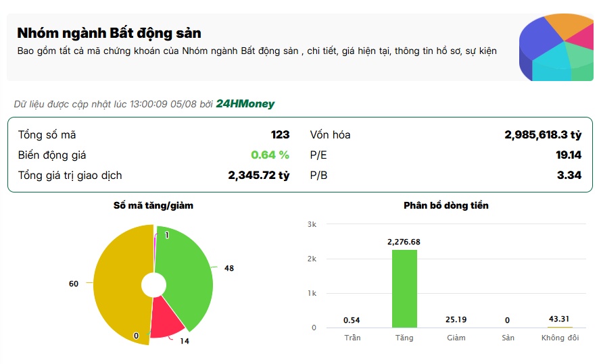This screenshot has width=601, height=364.
Task: Click the pie label '60'
Action: [x=74, y=284]
